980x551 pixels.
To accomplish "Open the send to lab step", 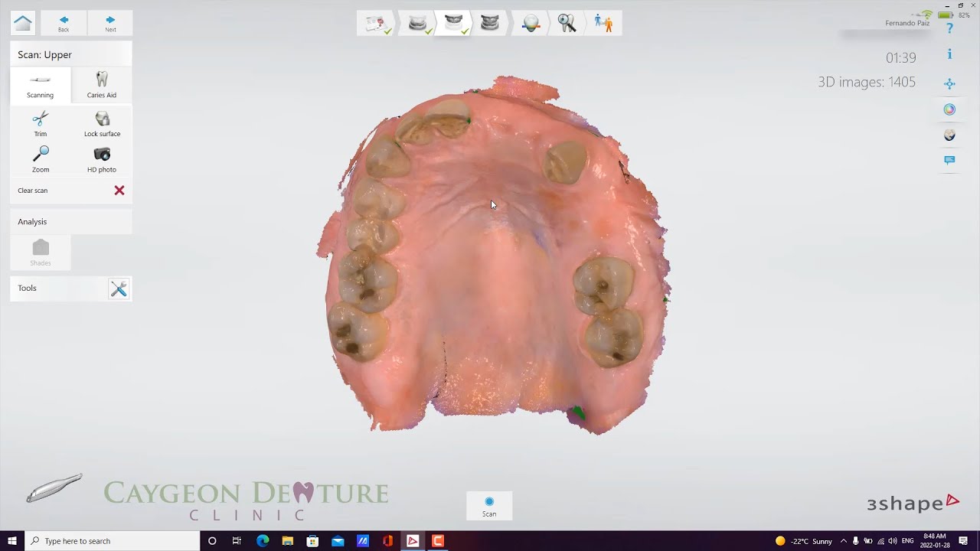I will pos(604,24).
